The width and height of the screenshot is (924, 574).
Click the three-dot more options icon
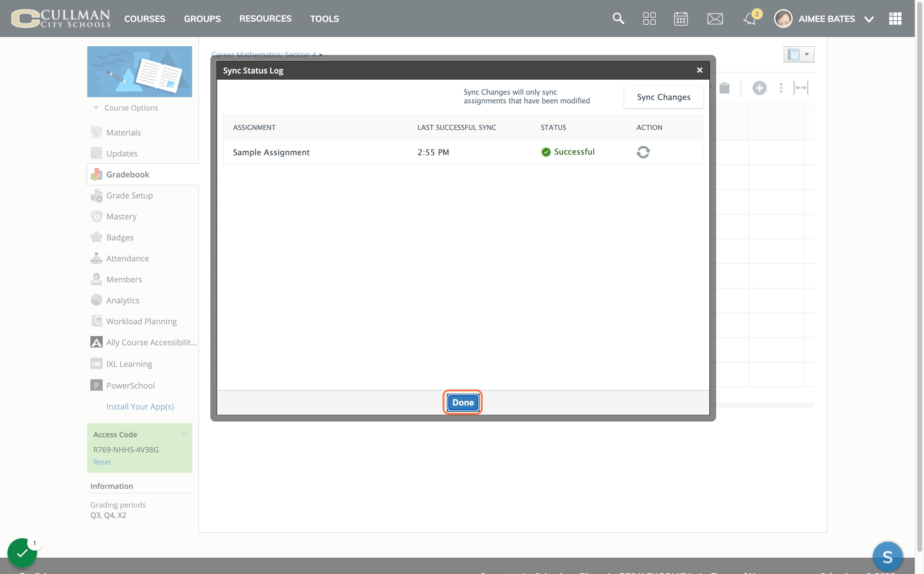click(781, 88)
